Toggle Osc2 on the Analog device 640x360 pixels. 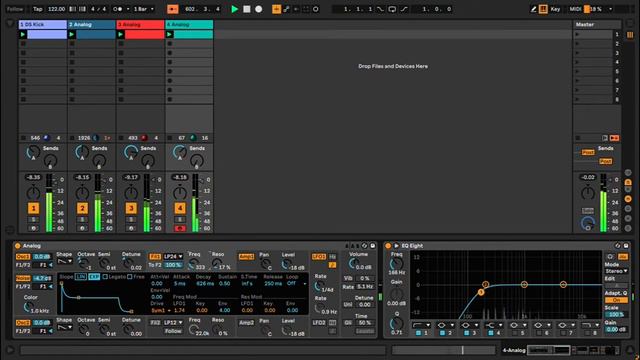pos(23,322)
